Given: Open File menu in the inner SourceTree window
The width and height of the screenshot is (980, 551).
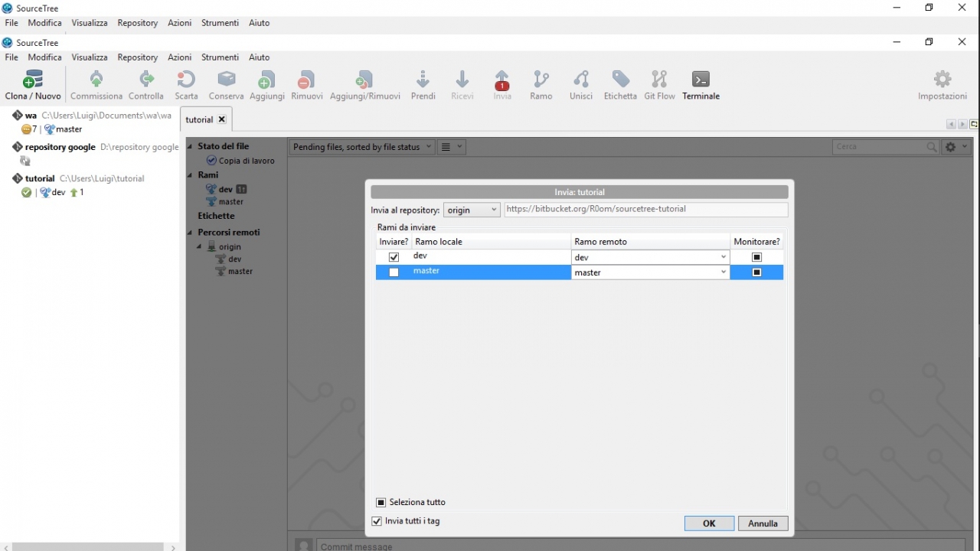Looking at the screenshot, I should [x=11, y=57].
